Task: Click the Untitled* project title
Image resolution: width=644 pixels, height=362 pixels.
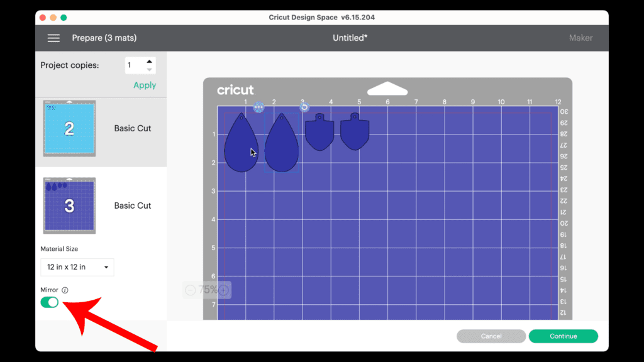Action: [x=350, y=38]
